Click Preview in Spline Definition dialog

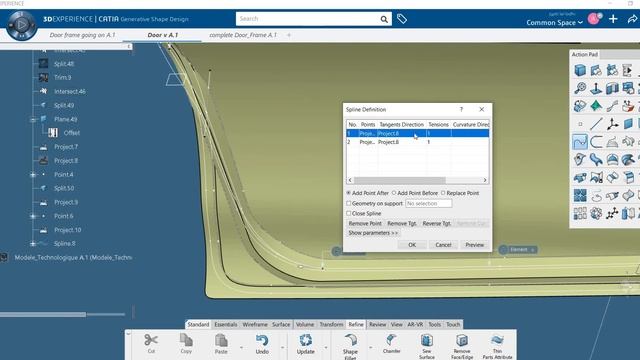click(x=475, y=245)
